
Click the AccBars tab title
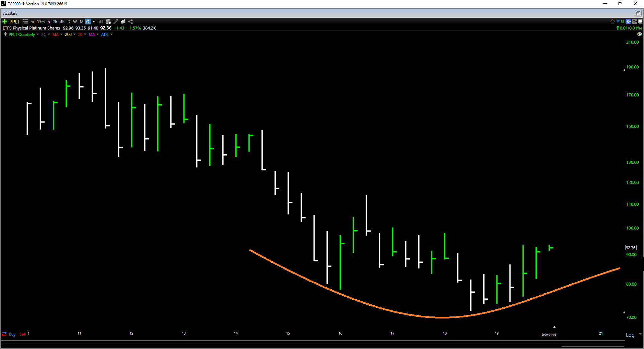click(x=10, y=13)
